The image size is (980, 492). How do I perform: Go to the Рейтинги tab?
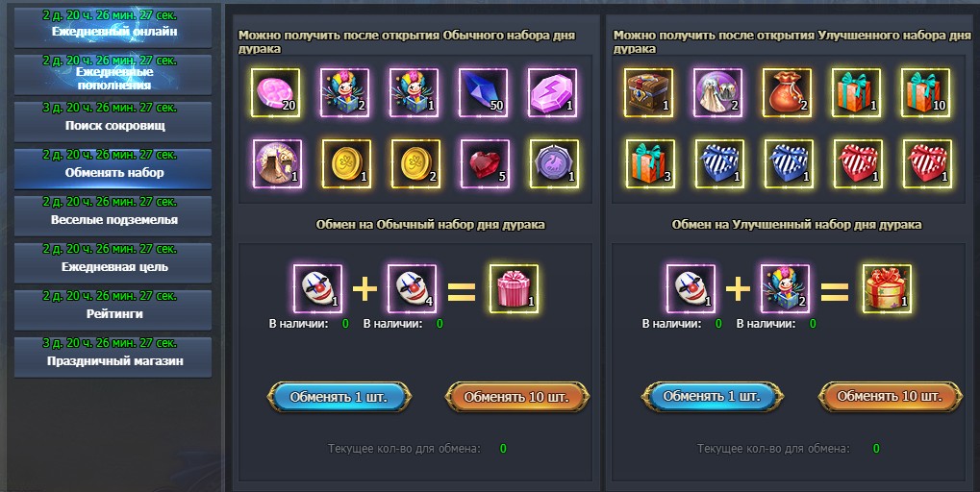click(x=113, y=309)
